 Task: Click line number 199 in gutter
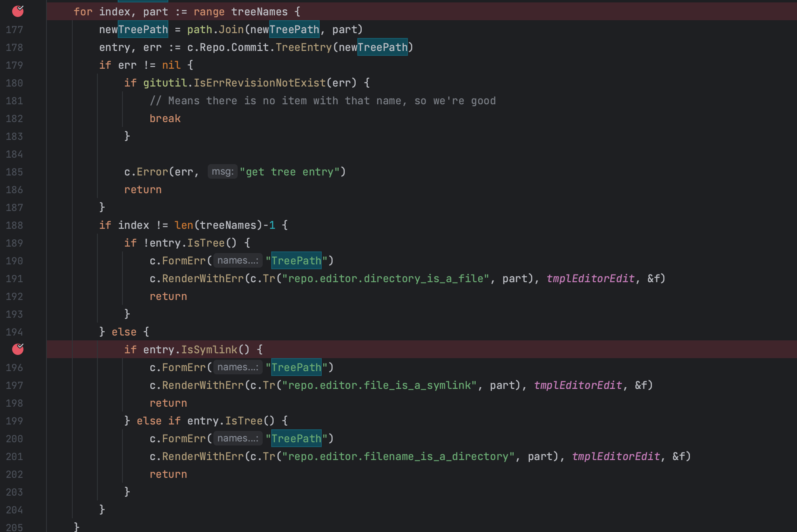[15, 421]
